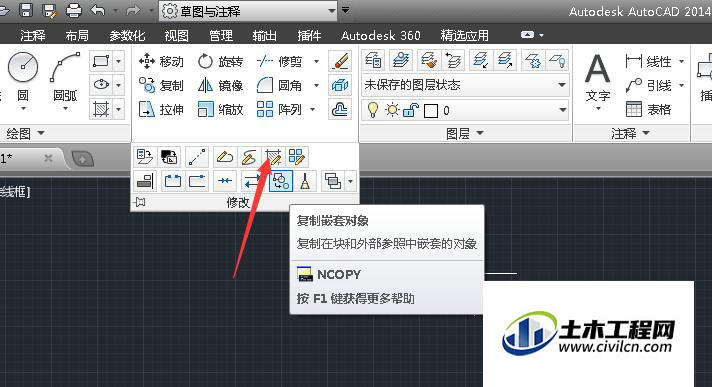Toggle layer 0 lock padlock
Viewport: 712px width, 387px height.
(x=410, y=110)
